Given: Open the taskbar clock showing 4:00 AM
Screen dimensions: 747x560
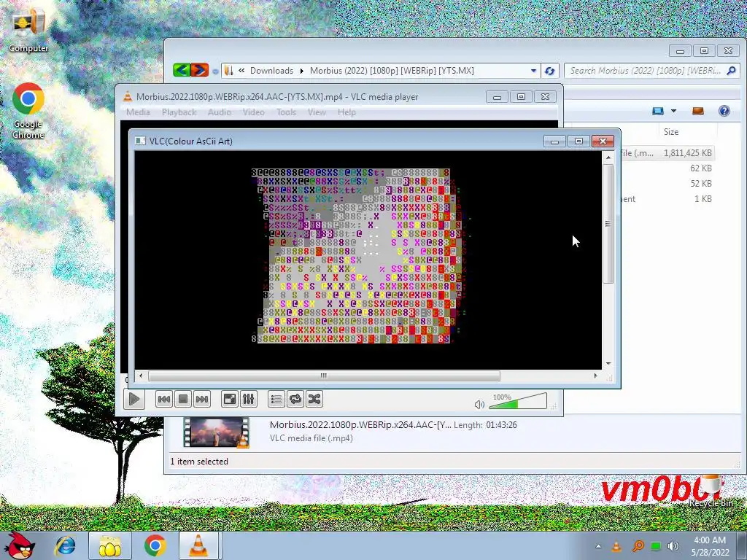Looking at the screenshot, I should coord(710,546).
